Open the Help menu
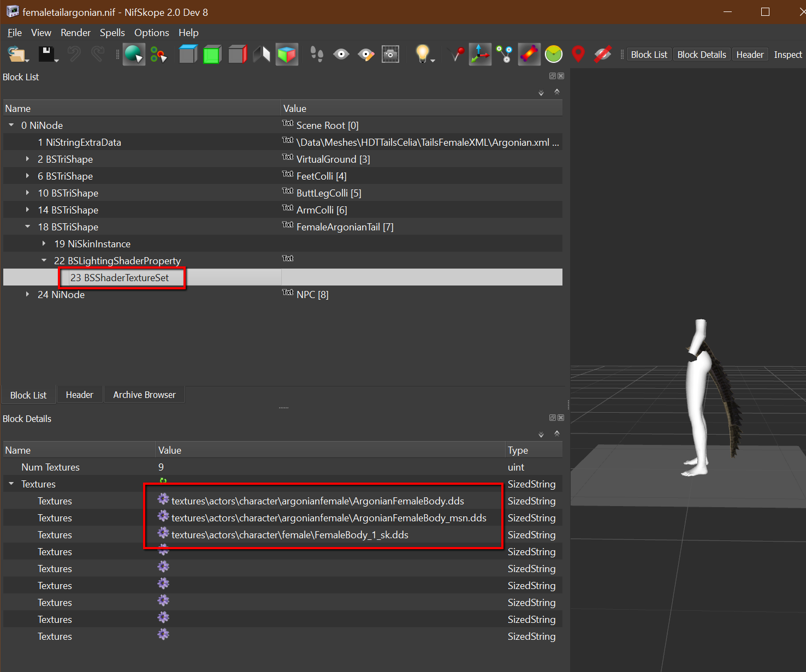 pos(188,33)
